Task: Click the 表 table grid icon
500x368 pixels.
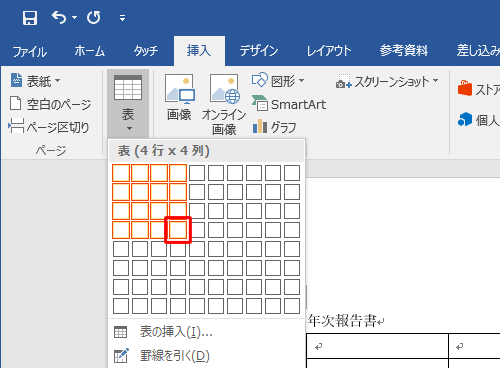Action: pos(128,88)
